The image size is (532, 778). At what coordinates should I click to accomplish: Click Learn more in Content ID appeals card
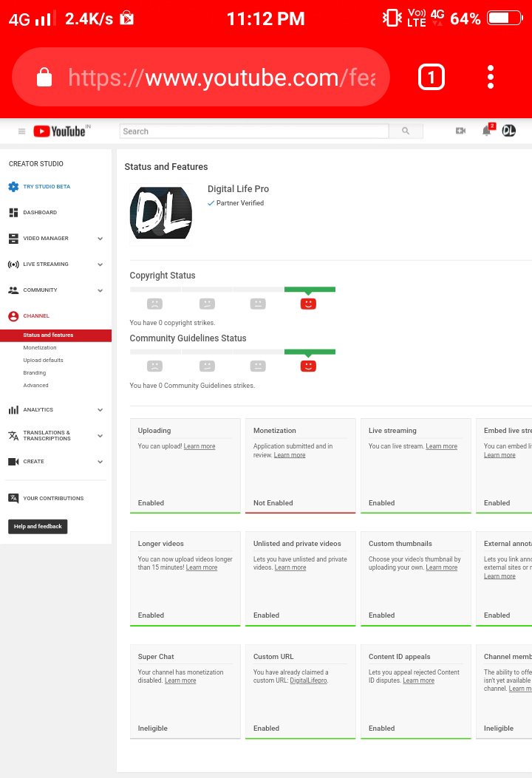pyautogui.click(x=418, y=680)
